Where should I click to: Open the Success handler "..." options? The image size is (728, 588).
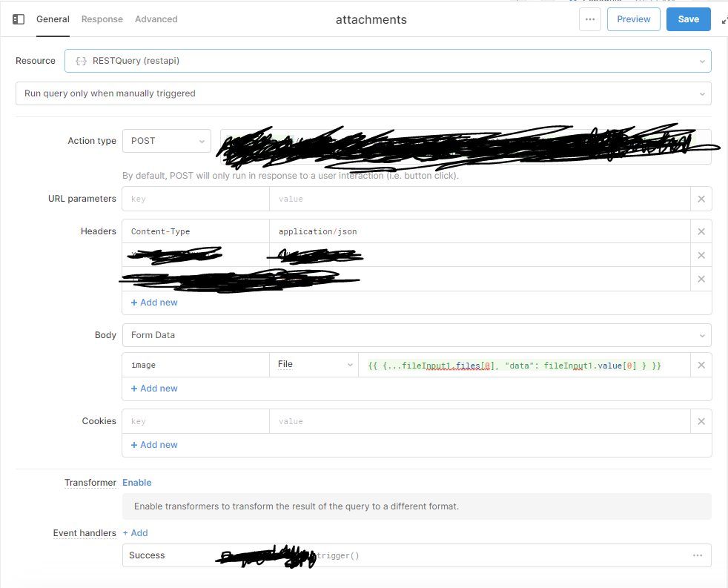[x=697, y=555]
